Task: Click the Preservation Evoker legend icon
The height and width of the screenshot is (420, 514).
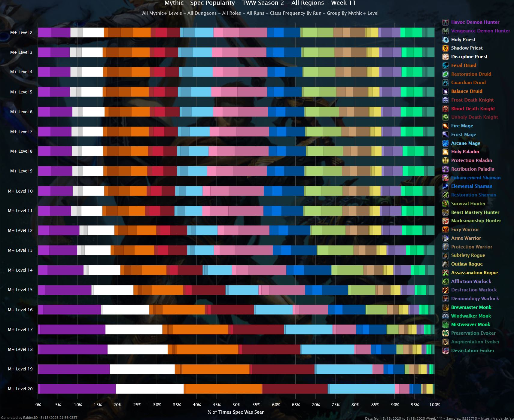Action: pos(446,333)
